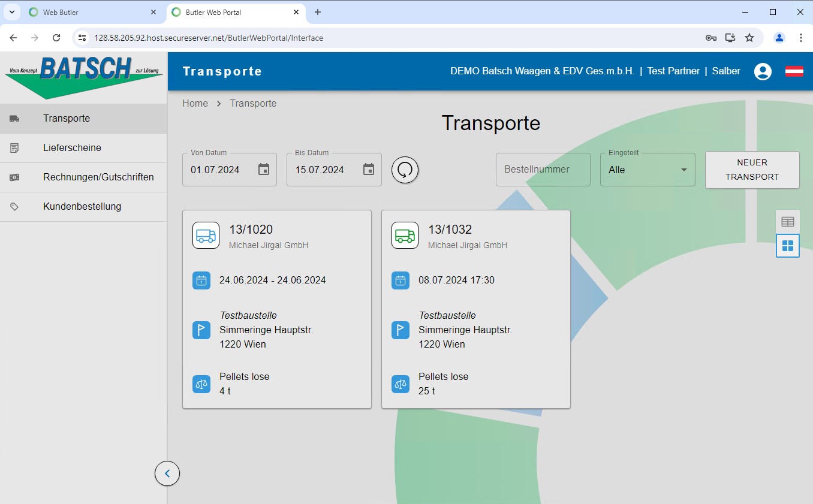This screenshot has width=813, height=504.
Task: Click the scale icon on the 25 t card
Action: pos(401,384)
